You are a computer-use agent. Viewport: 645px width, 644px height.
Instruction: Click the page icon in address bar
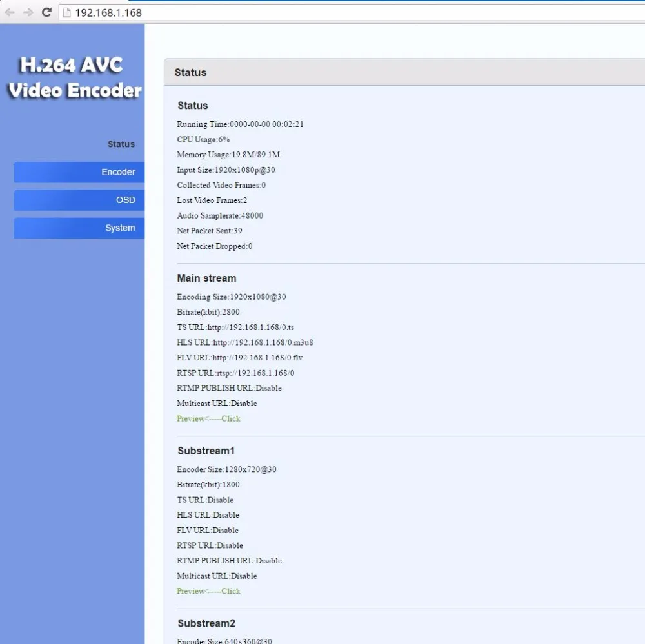pyautogui.click(x=66, y=13)
